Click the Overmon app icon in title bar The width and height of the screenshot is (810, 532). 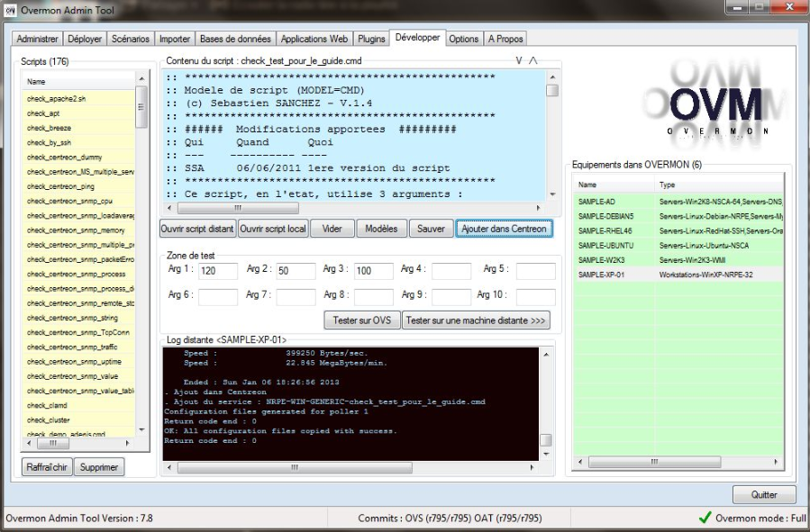pos(11,12)
